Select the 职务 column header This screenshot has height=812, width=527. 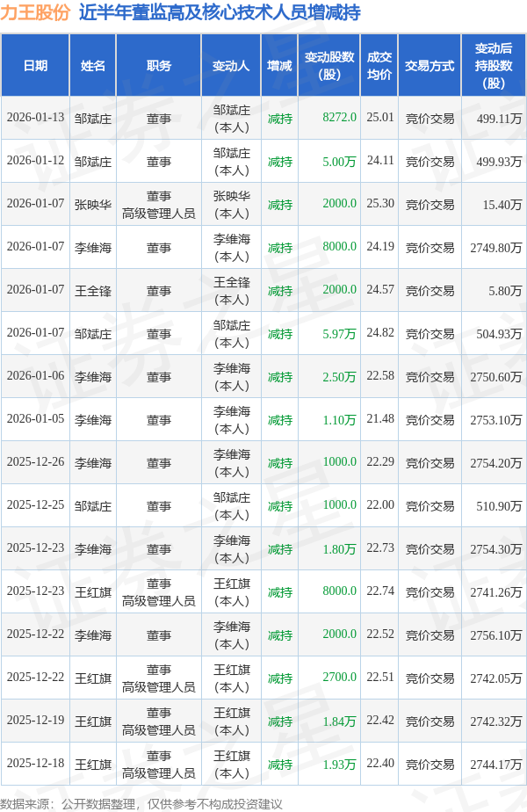point(159,66)
